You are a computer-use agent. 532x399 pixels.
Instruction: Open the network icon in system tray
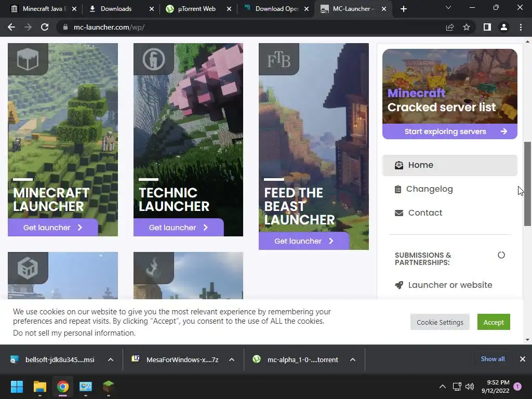457,387
